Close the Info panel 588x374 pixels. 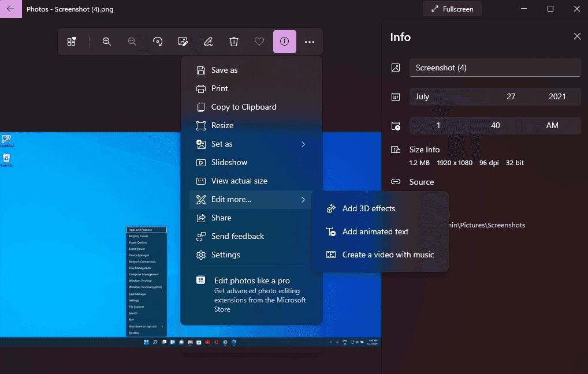pos(577,36)
